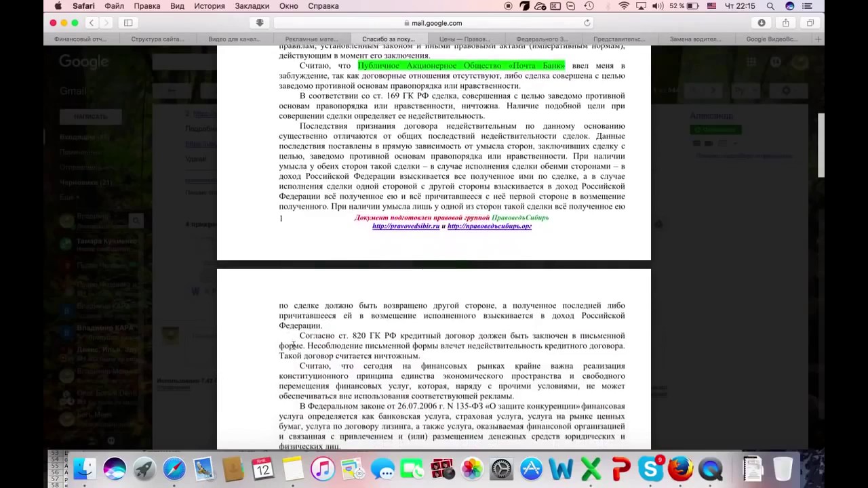
Task: Switch to the Замена водител... tab
Action: tap(695, 39)
